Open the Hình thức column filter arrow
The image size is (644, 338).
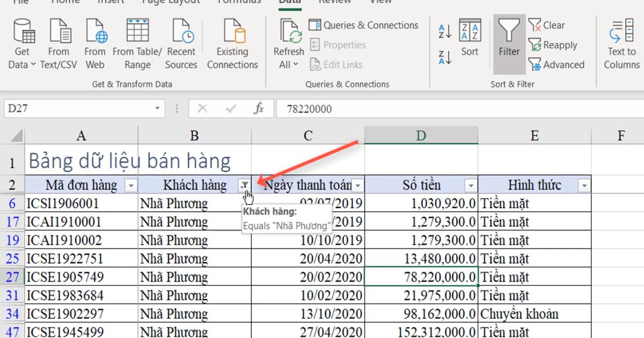coord(583,185)
